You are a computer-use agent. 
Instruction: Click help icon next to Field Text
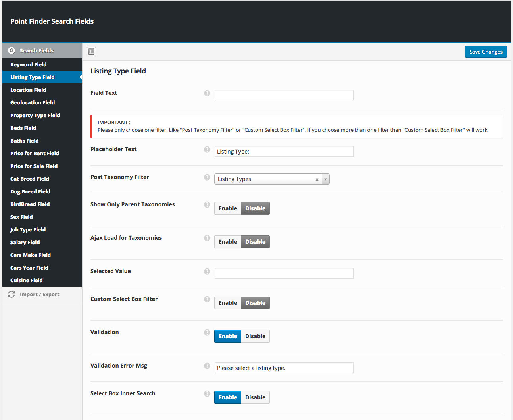point(207,93)
